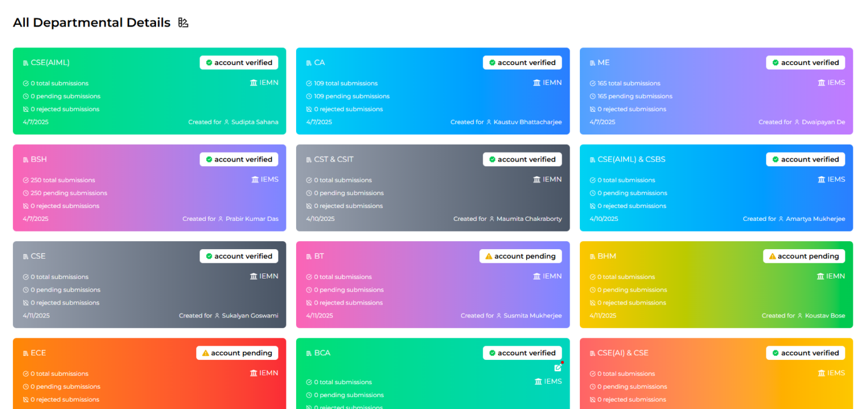Viewport: 868px width, 409px height.
Task: Click the check icon beside 165 total submissions
Action: 592,83
